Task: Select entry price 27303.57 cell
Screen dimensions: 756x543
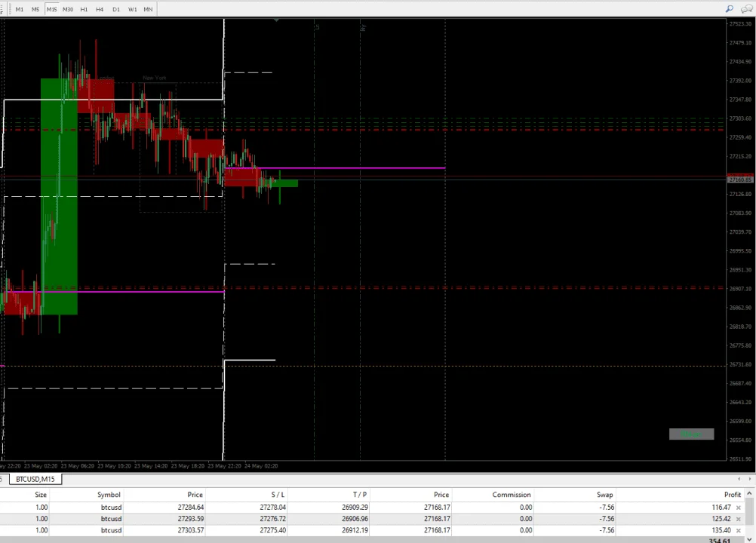Action: 190,530
